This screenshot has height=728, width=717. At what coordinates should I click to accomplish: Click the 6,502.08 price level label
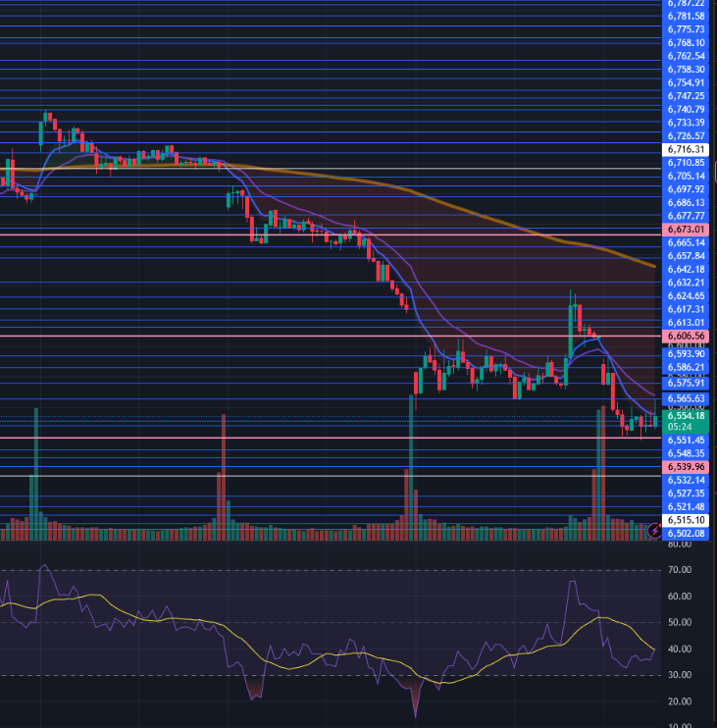click(686, 534)
